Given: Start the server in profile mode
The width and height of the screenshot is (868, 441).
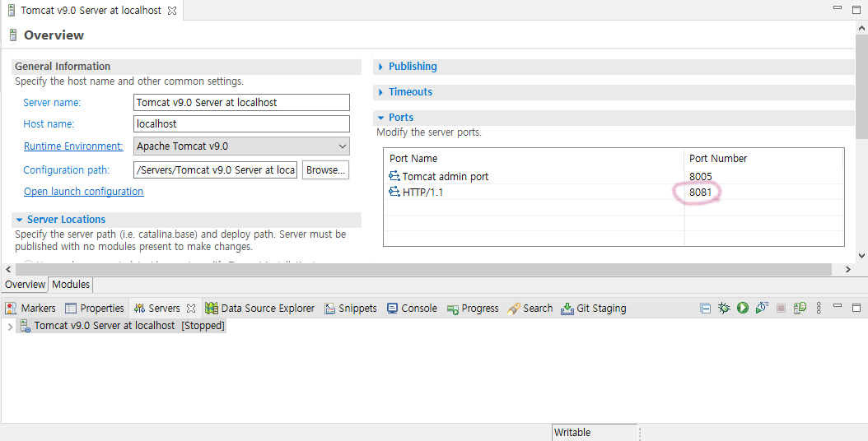Looking at the screenshot, I should pos(762,309).
